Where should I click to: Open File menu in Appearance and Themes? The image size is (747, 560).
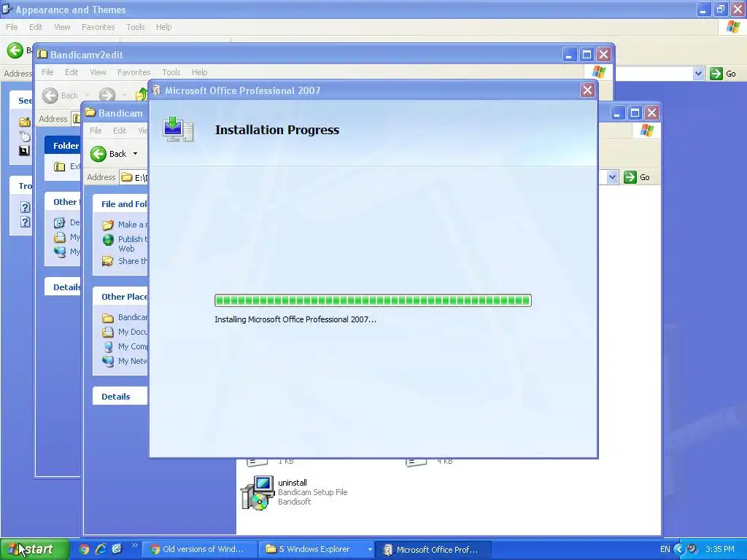(x=12, y=27)
